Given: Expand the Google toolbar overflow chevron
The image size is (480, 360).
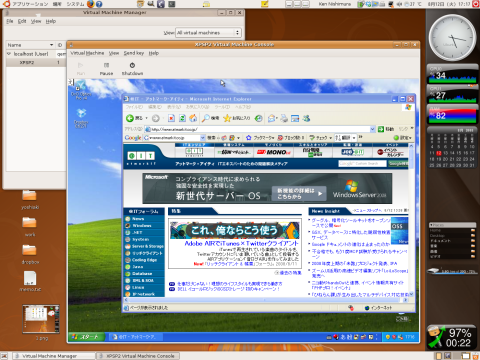Looking at the screenshot, I should click(x=360, y=137).
